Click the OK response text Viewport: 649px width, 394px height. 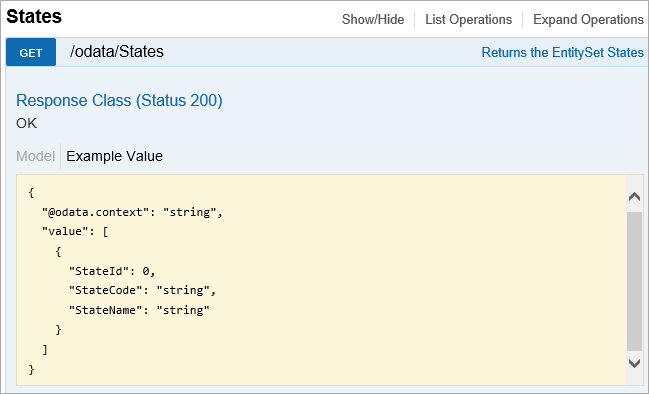(x=26, y=123)
